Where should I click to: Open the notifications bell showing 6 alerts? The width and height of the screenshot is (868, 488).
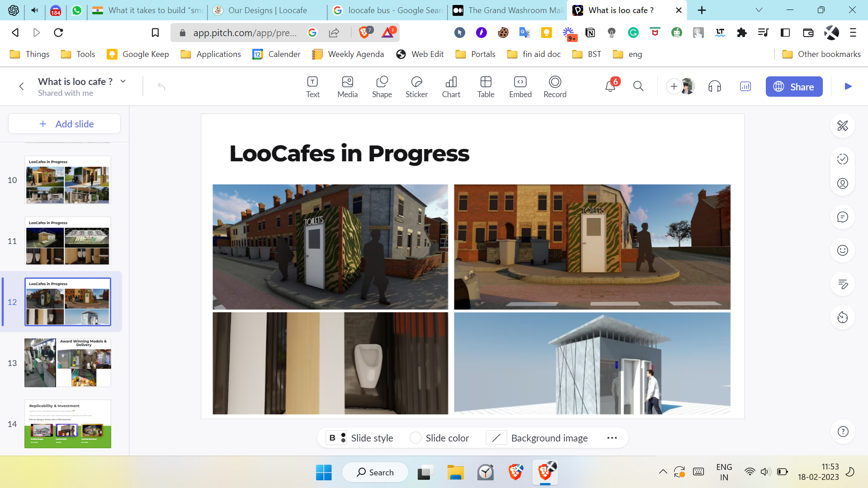pos(609,86)
